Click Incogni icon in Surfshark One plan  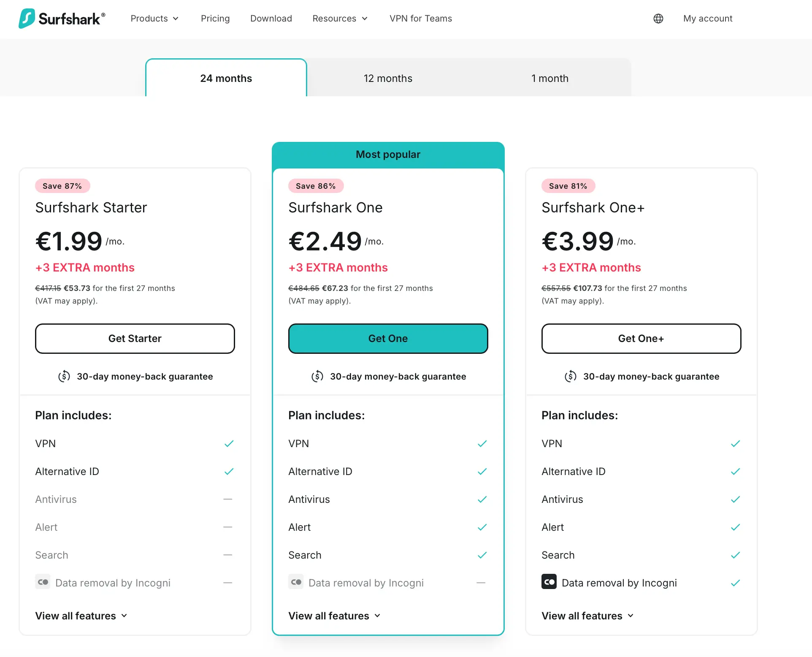(296, 582)
